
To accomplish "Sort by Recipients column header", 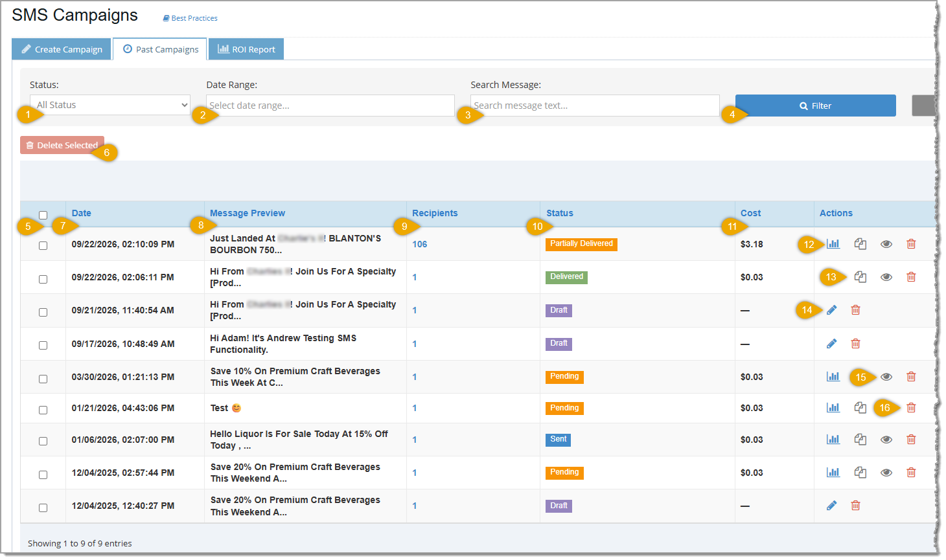I will click(x=435, y=213).
